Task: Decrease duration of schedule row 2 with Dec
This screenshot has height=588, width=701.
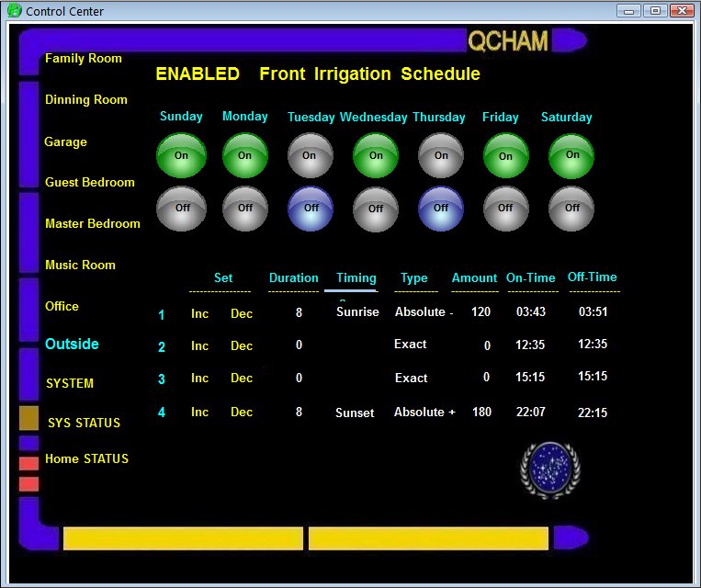Action: click(x=242, y=346)
